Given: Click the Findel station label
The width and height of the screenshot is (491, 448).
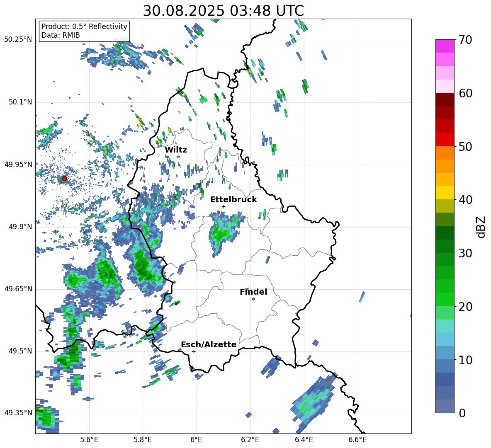Looking at the screenshot, I should click(x=253, y=292).
